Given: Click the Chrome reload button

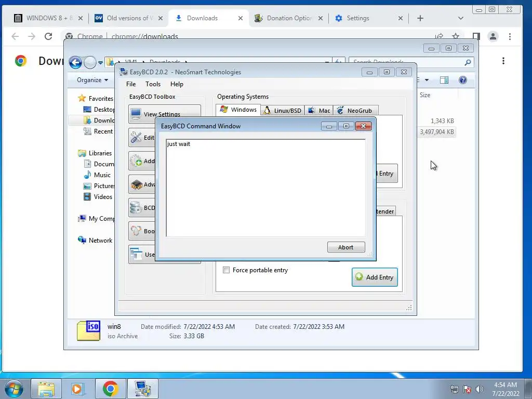Looking at the screenshot, I should [48, 36].
